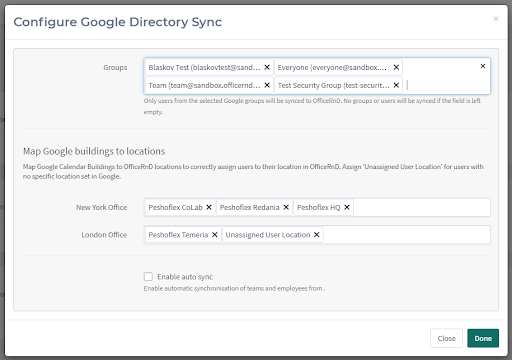Click the Done button
Screen dimensions: 512x360
coord(483,338)
